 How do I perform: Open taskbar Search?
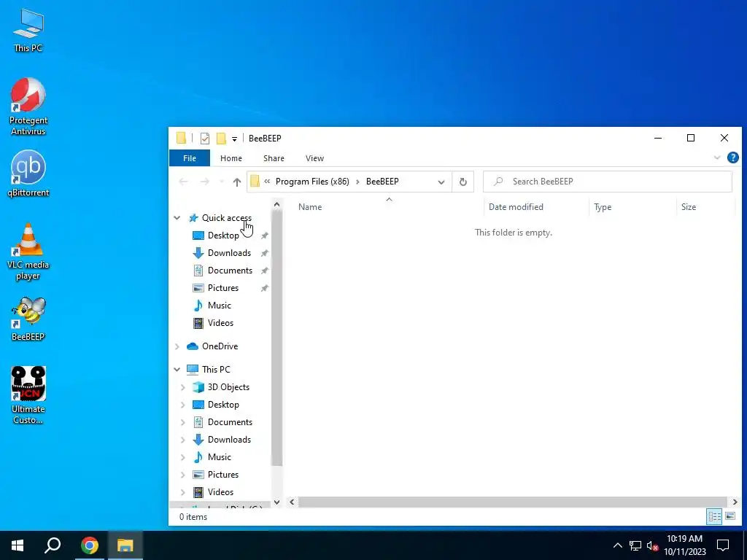pos(53,545)
